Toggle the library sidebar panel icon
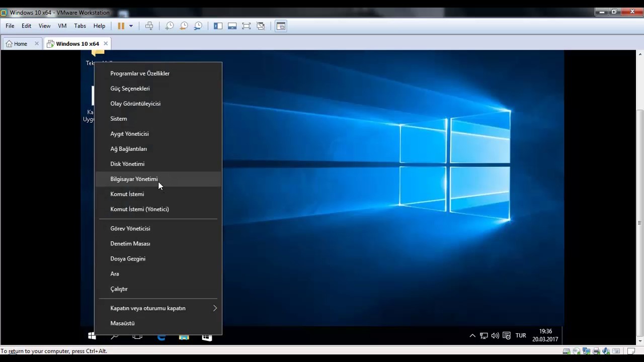Image resolution: width=644 pixels, height=362 pixels. tap(218, 26)
